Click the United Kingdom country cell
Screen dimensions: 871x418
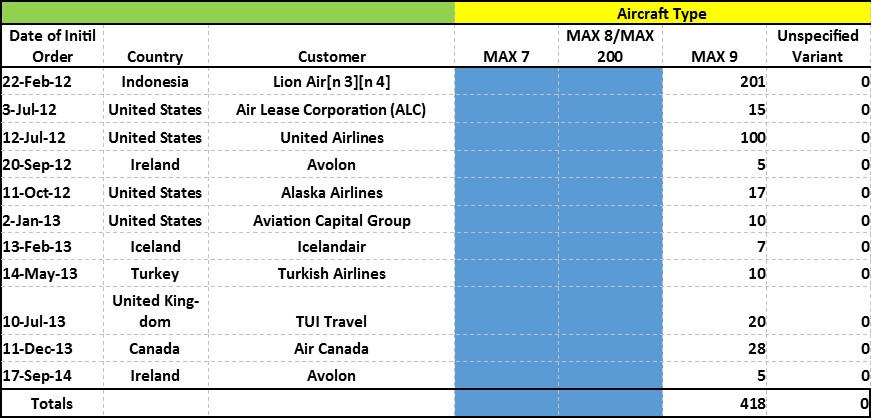(x=156, y=311)
